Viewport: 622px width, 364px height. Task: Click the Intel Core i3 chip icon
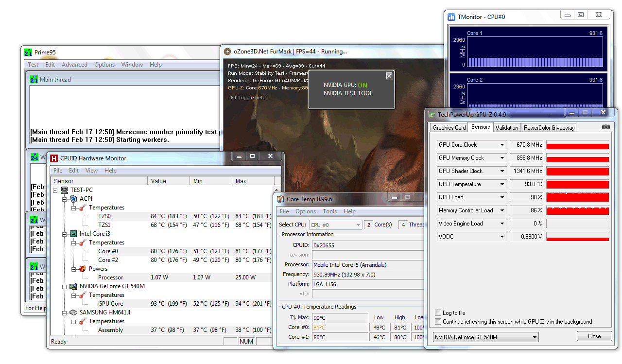[x=73, y=234]
